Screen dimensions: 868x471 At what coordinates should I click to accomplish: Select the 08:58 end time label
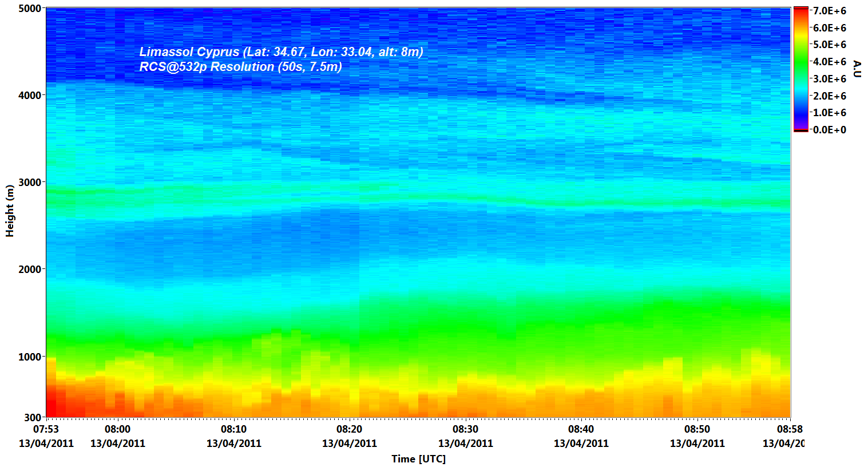(789, 429)
